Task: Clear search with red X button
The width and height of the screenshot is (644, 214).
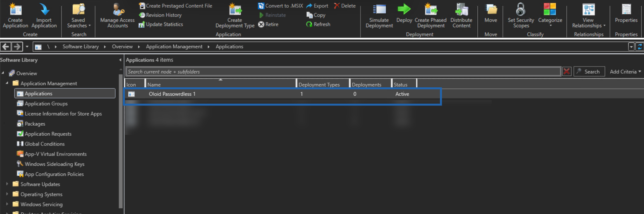Action: (567, 72)
